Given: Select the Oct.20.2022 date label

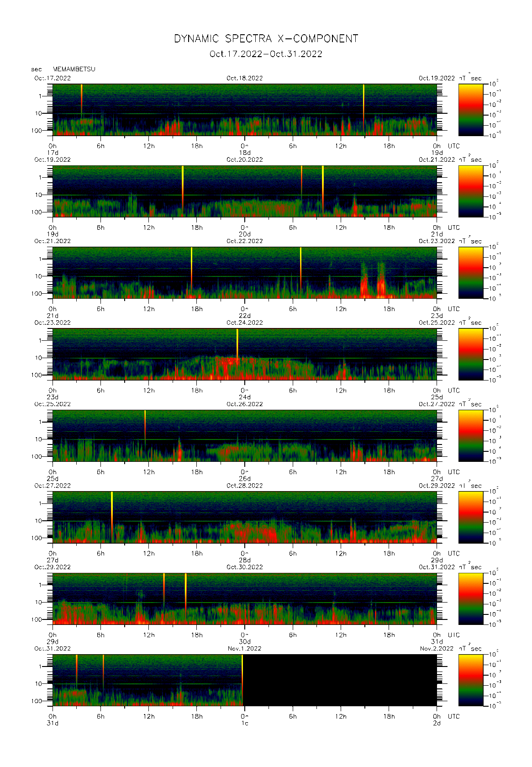Looking at the screenshot, I should [x=245, y=159].
